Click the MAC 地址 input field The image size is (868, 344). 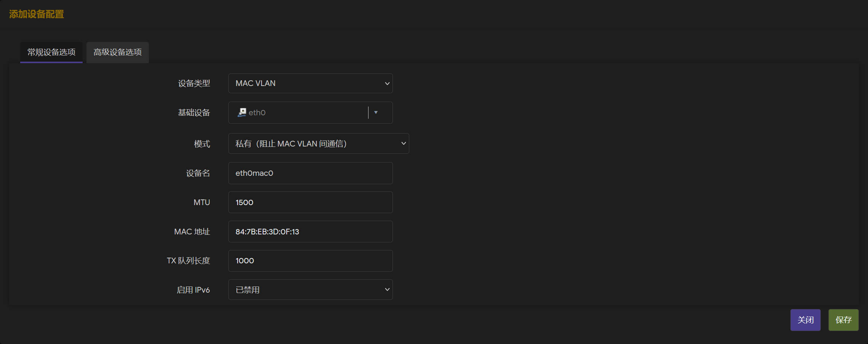pyautogui.click(x=310, y=232)
